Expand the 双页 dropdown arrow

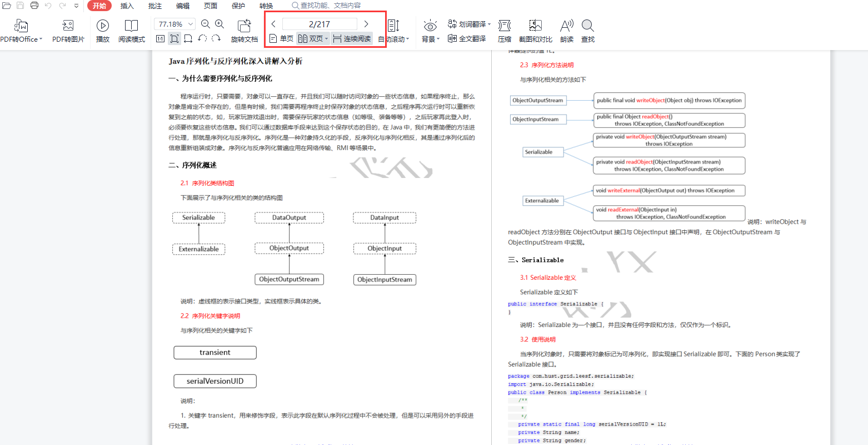pos(326,39)
